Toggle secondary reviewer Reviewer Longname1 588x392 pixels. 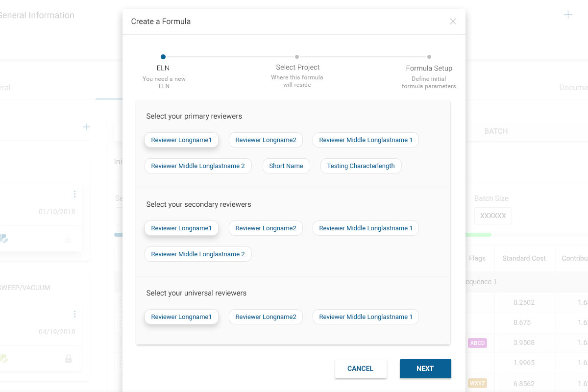[x=181, y=228]
